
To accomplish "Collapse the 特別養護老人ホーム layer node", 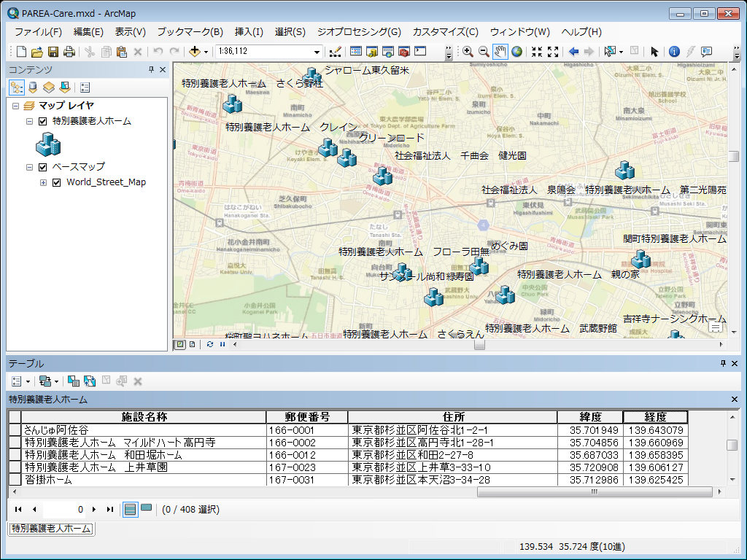I will pos(29,122).
